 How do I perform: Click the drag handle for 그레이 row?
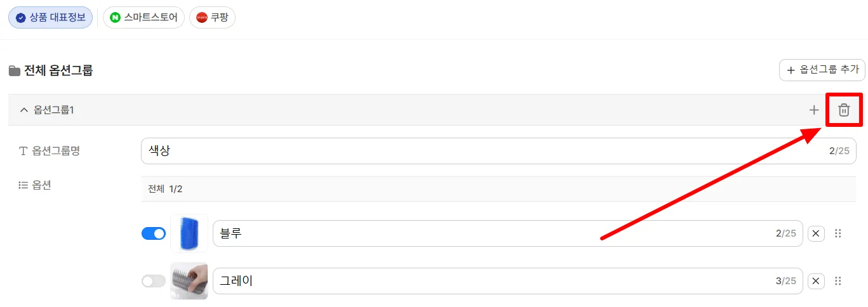coord(838,281)
